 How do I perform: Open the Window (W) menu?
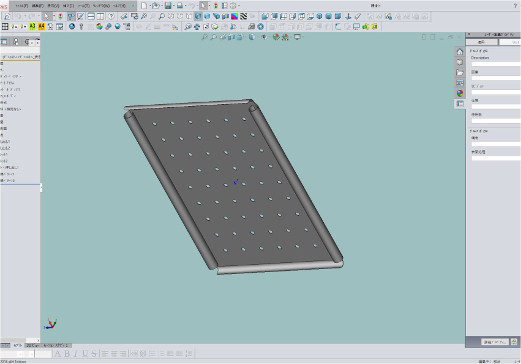[x=101, y=6]
